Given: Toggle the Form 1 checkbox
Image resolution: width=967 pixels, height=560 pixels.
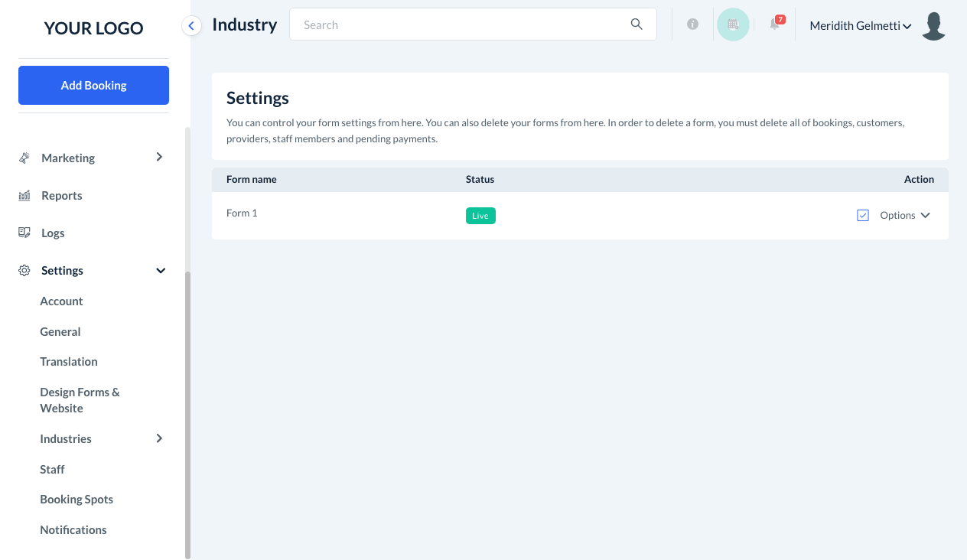Looking at the screenshot, I should tap(863, 216).
